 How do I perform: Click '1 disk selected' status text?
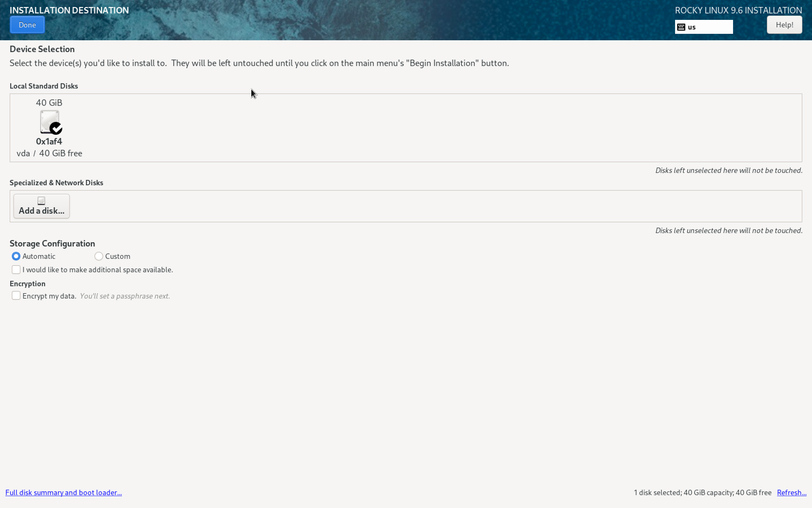[x=657, y=492]
